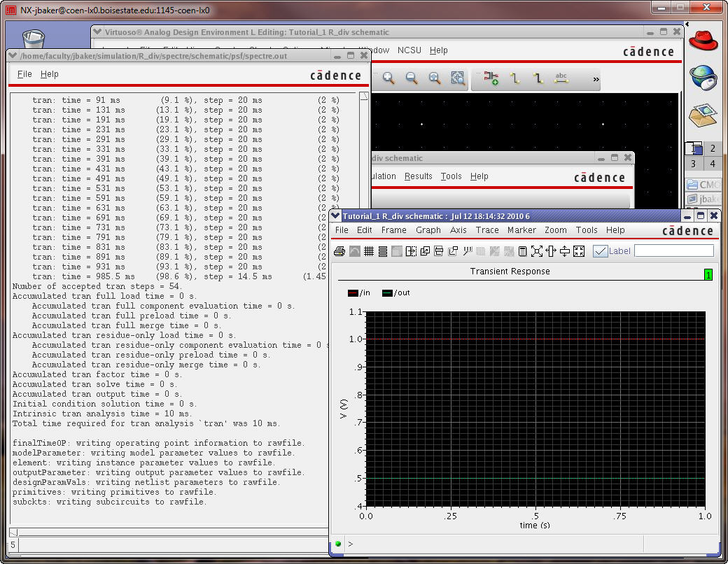The image size is (728, 564).
Task: Click the red /in legend color swatch
Action: (x=353, y=293)
